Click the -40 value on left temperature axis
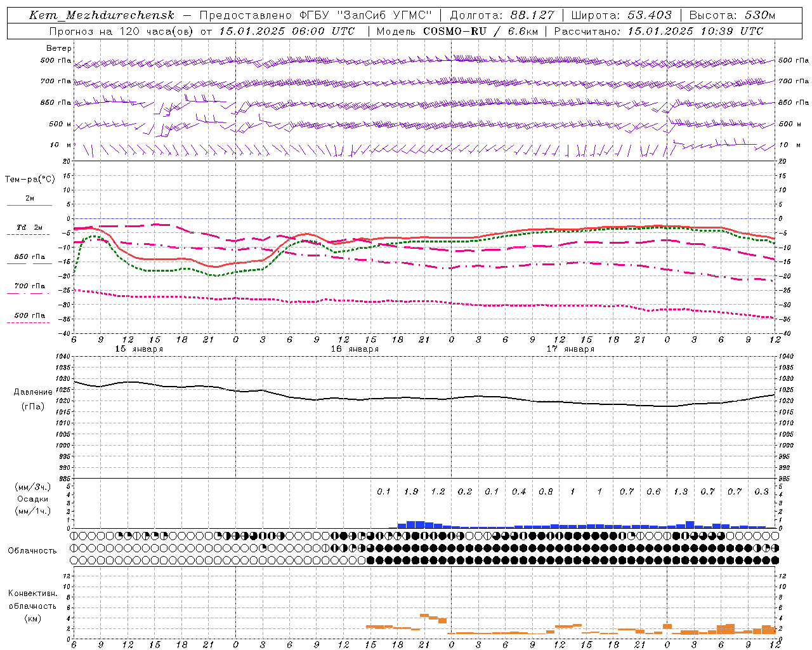The image size is (812, 650). [65, 333]
